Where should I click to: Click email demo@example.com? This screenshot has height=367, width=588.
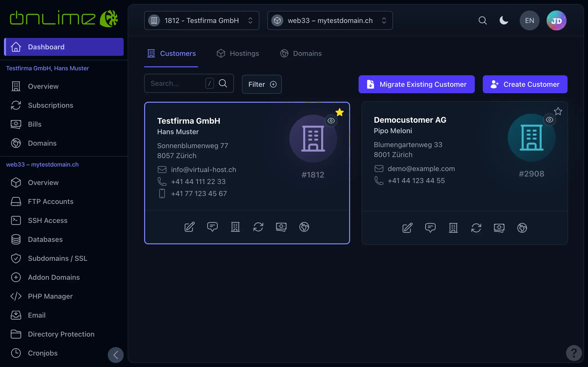421,169
